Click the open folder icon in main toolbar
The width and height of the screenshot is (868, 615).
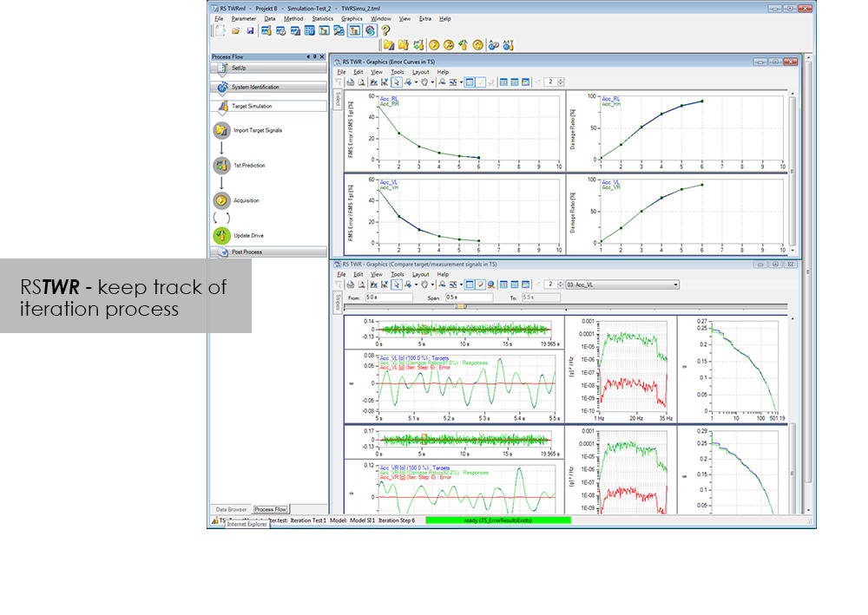235,30
